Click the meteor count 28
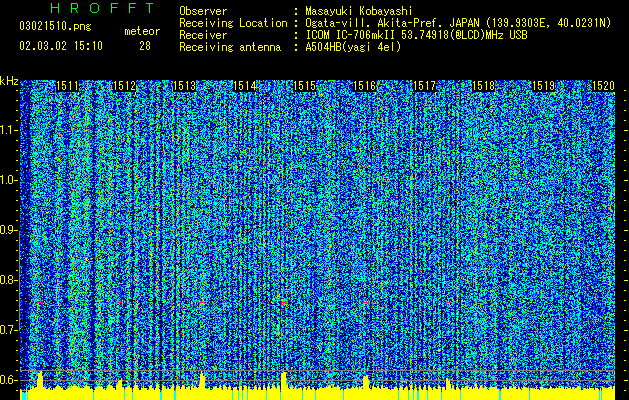 145,46
